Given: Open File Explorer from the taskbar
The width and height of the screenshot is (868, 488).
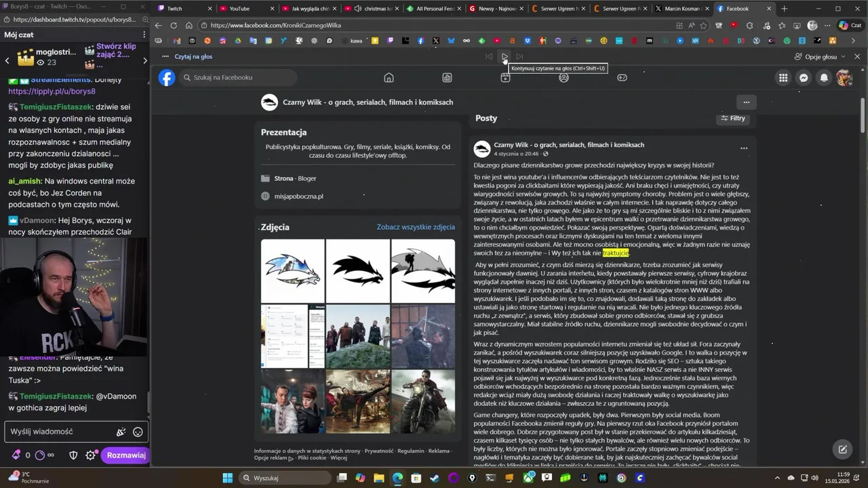Looking at the screenshot, I should point(379,478).
